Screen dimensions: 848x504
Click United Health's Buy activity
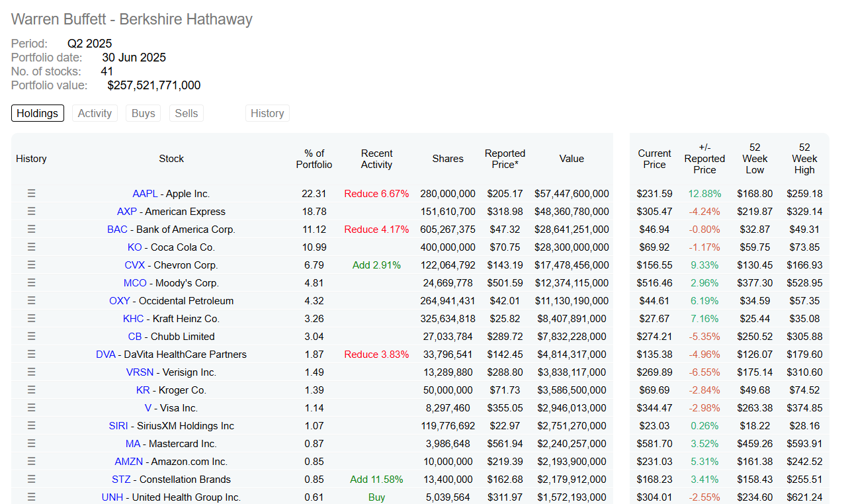pyautogui.click(x=376, y=497)
